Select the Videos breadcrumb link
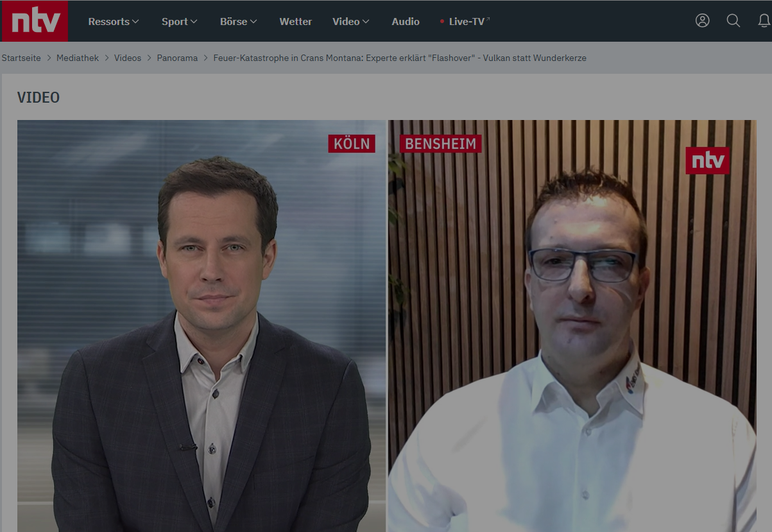 (x=128, y=58)
